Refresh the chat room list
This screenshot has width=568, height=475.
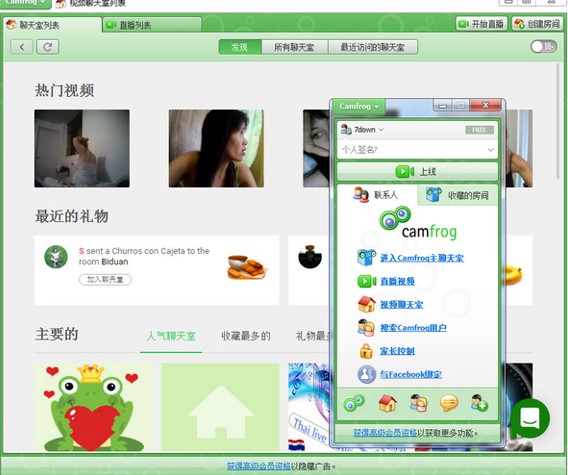pyautogui.click(x=47, y=47)
